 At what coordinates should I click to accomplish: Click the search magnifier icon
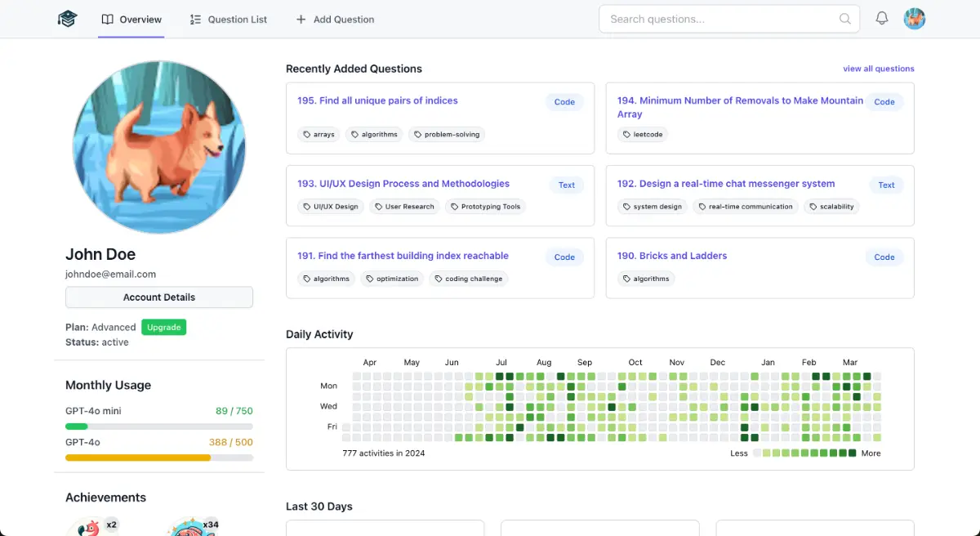(845, 19)
